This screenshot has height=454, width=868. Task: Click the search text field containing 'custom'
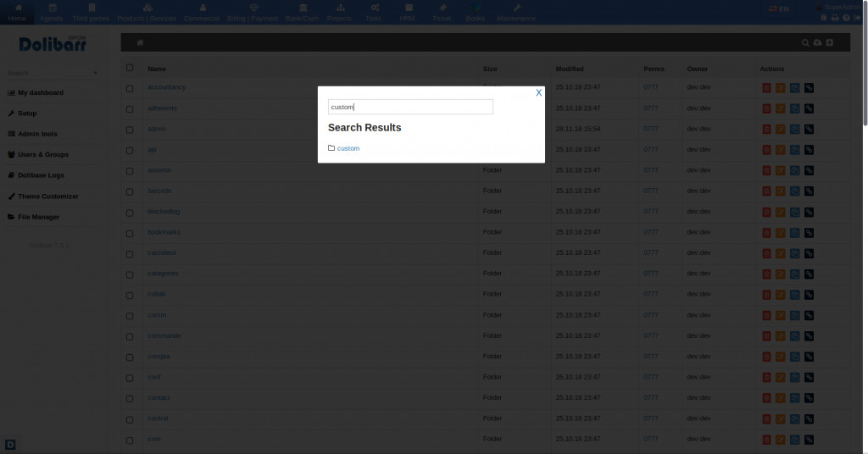410,107
